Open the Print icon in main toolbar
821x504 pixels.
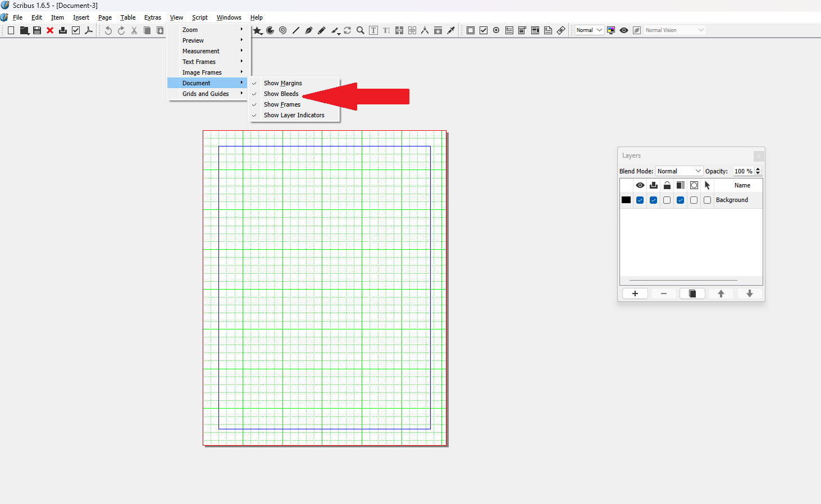click(x=63, y=30)
